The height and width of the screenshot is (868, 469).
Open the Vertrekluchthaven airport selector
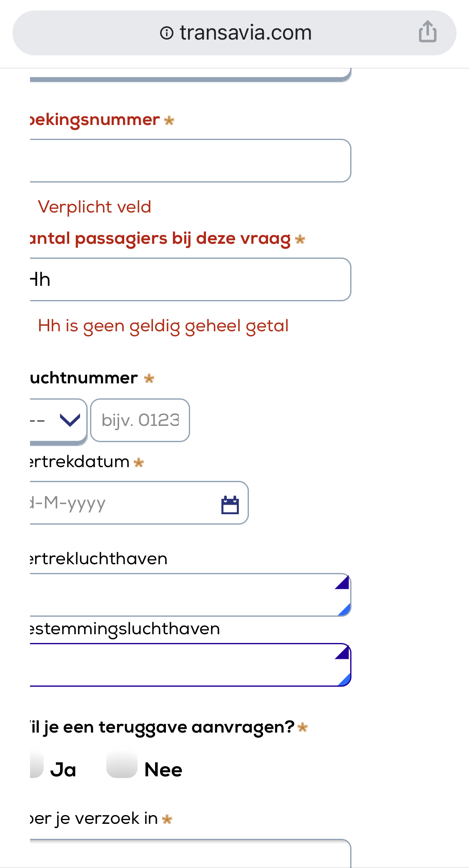[x=183, y=595]
